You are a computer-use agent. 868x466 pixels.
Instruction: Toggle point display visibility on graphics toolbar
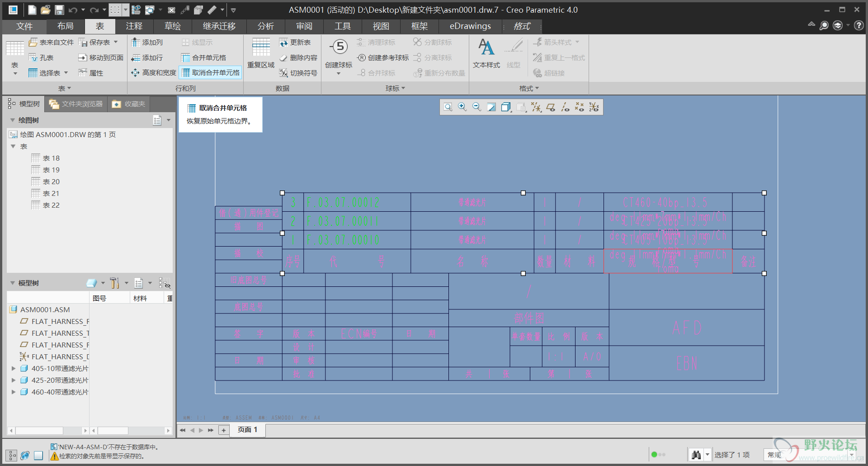click(x=580, y=107)
